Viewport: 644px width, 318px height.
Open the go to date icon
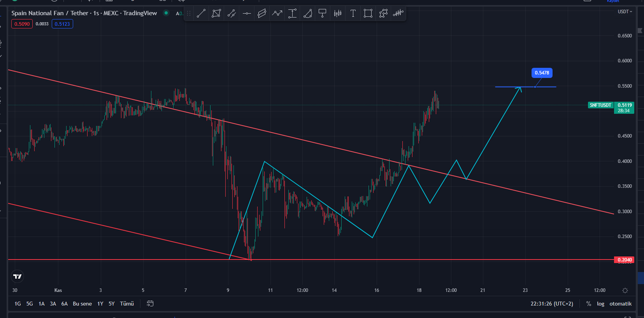point(150,303)
